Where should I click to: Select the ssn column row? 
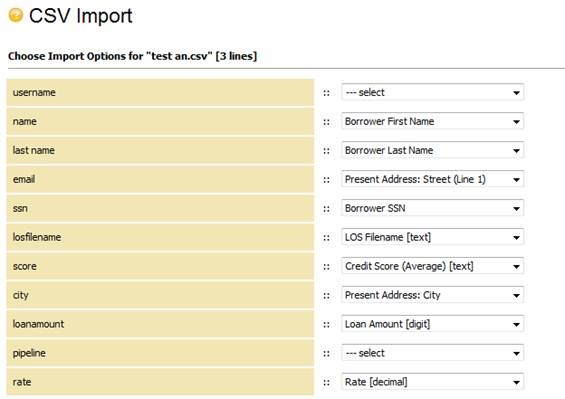[x=160, y=208]
